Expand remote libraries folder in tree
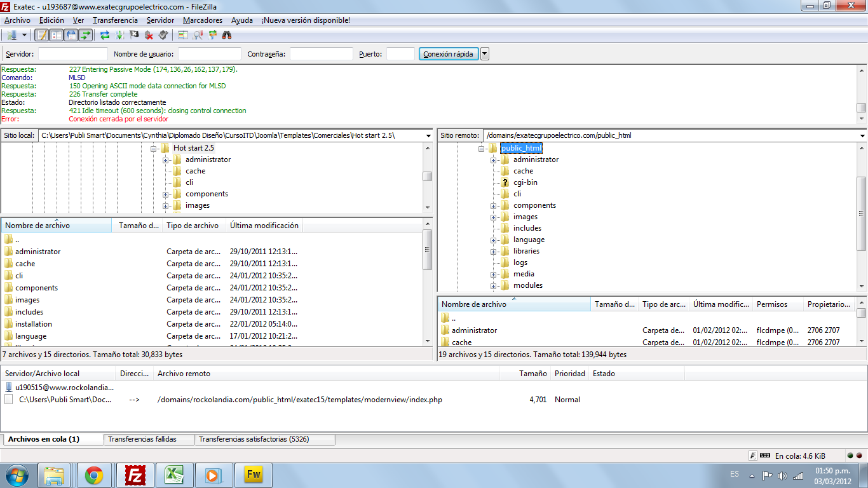 pyautogui.click(x=493, y=251)
